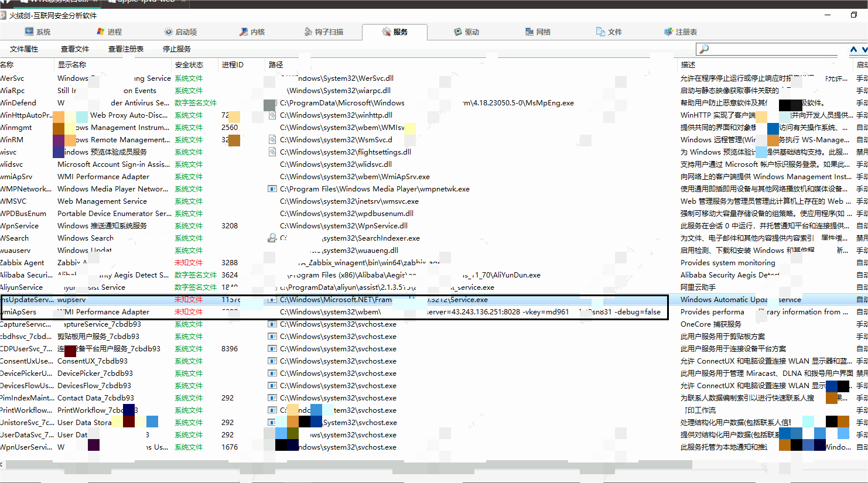The height and width of the screenshot is (483, 868).
Task: Click svchost icon in ConsentUxUserSvc row
Action: pos(272,361)
